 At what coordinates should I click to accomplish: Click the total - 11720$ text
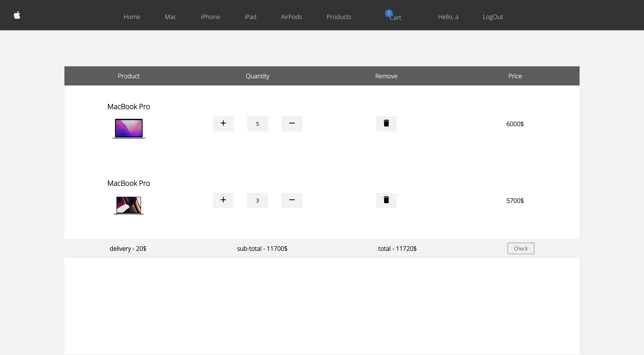click(x=397, y=248)
